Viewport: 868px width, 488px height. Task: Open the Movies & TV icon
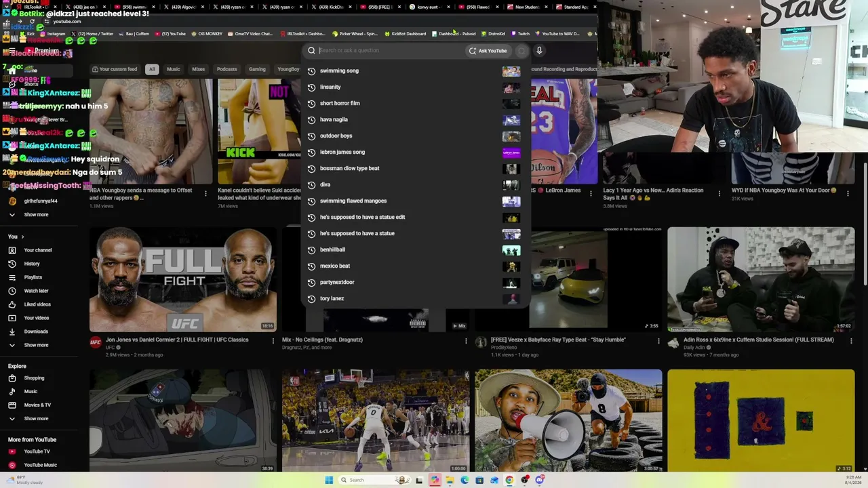pyautogui.click(x=12, y=405)
